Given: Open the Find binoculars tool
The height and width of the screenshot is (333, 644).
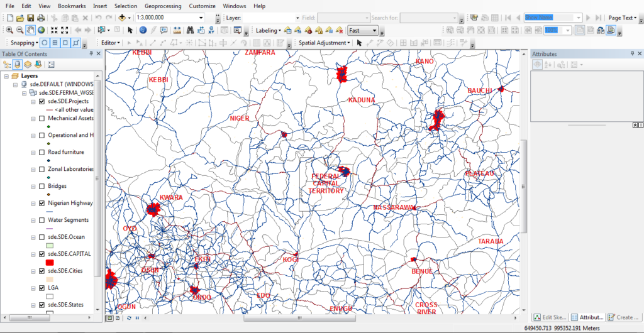Looking at the screenshot, I should 190,30.
